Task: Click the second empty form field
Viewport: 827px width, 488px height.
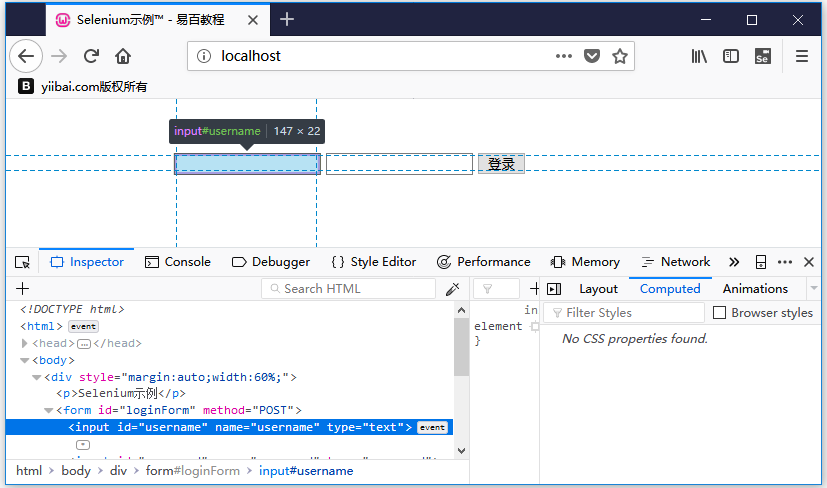Action: [399, 164]
